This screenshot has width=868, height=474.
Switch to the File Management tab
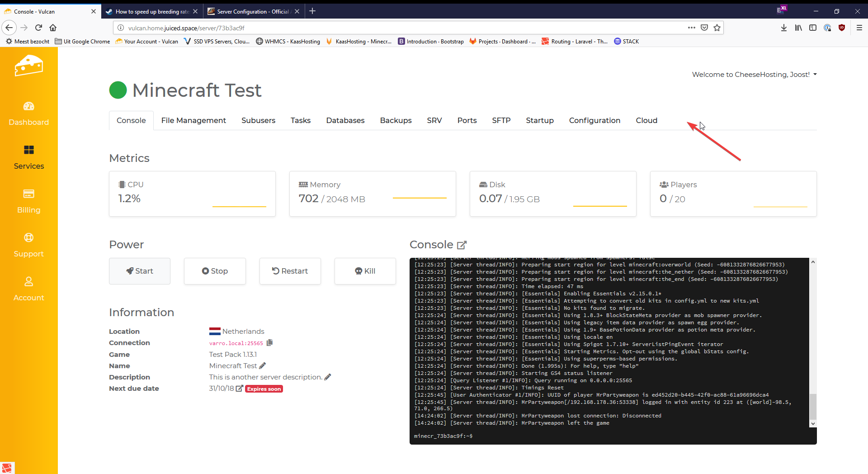tap(193, 120)
